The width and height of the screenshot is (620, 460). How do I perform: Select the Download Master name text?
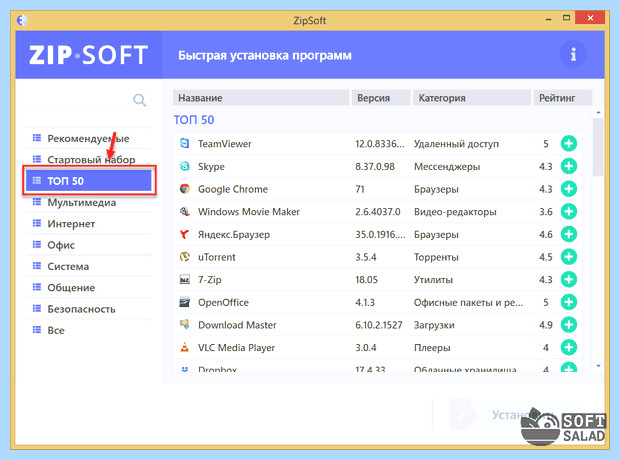click(237, 325)
